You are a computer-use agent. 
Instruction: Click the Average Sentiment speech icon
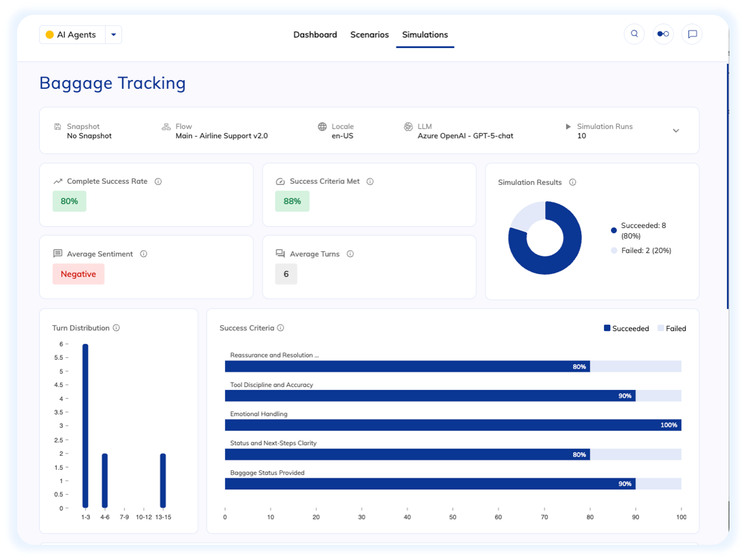pyautogui.click(x=58, y=253)
